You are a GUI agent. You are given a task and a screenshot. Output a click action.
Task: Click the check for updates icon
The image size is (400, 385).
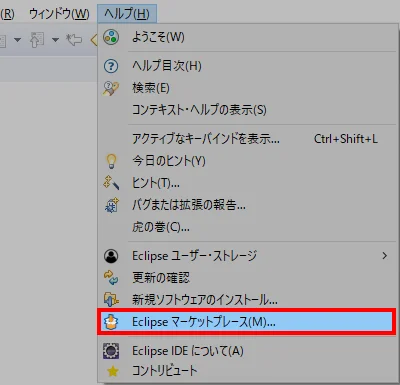[111, 278]
